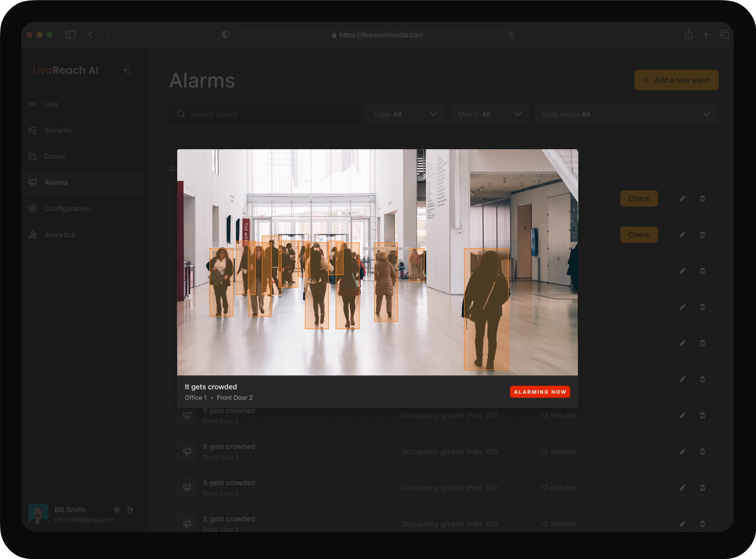Toggle the browser sidebar panel icon
Screen dimensions: 756x559
[x=70, y=35]
